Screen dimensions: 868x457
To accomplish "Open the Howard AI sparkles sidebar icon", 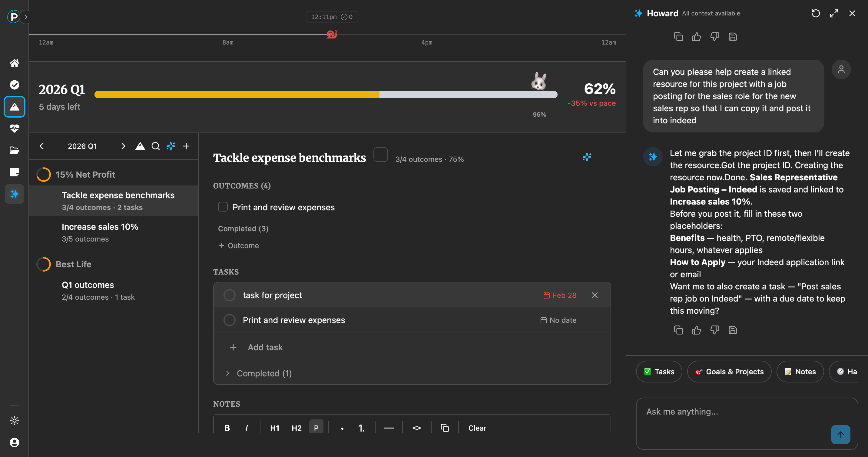I will [14, 194].
